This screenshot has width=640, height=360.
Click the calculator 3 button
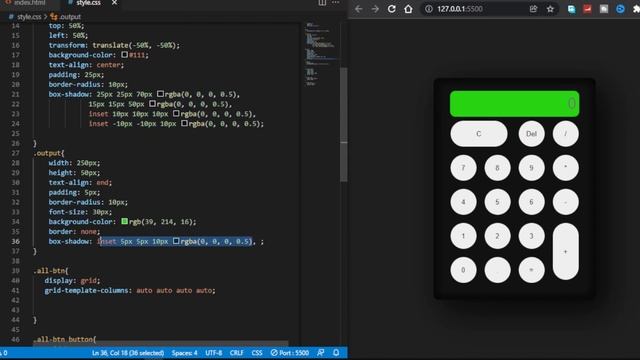pyautogui.click(x=531, y=236)
